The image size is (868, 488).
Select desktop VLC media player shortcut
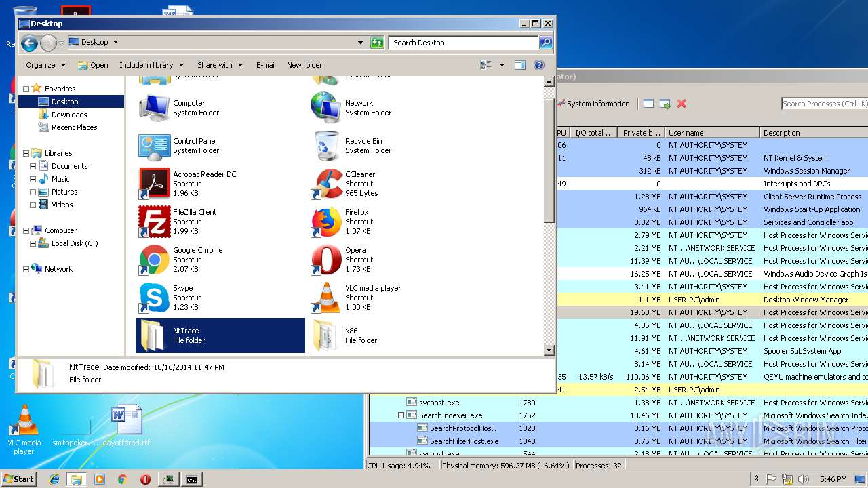24,430
